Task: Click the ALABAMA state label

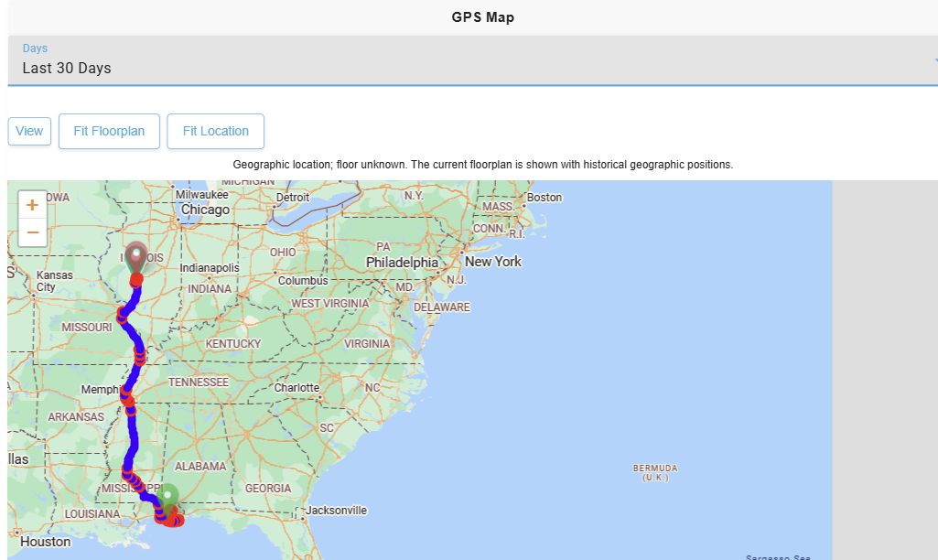Action: (x=200, y=467)
